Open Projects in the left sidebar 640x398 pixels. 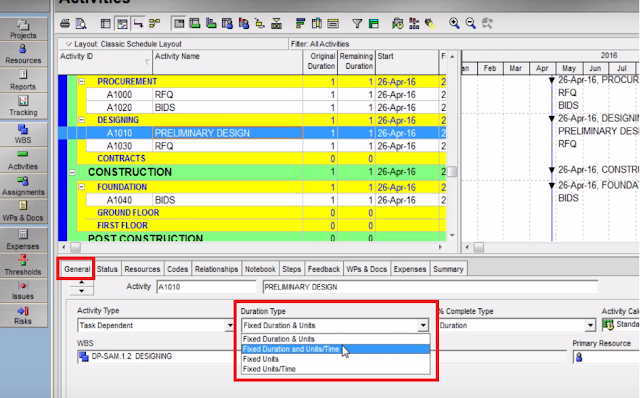23,29
